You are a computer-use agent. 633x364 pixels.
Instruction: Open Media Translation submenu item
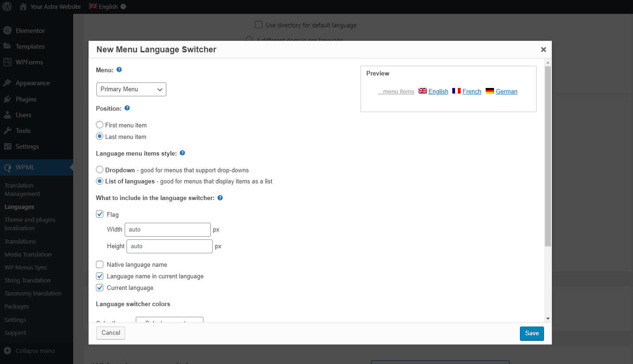[x=28, y=254]
